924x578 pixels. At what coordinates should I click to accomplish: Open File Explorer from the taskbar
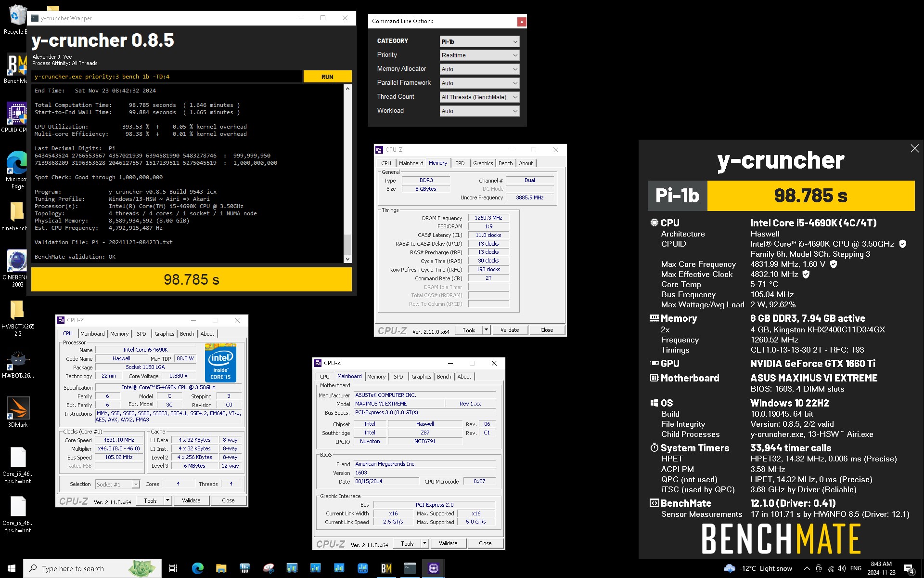[x=221, y=568]
